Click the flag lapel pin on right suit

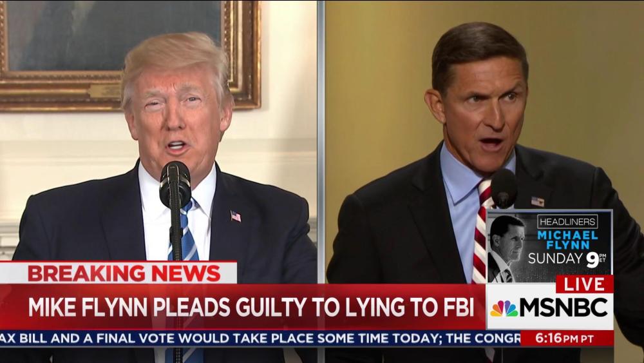537,201
